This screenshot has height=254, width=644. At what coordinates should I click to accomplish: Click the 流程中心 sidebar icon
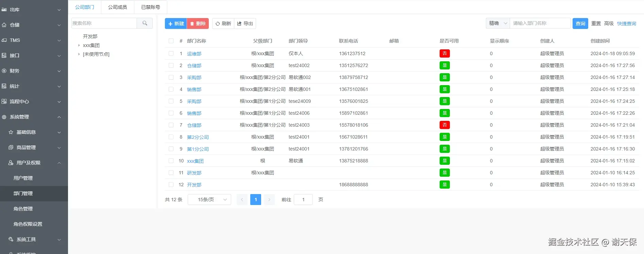[4, 101]
